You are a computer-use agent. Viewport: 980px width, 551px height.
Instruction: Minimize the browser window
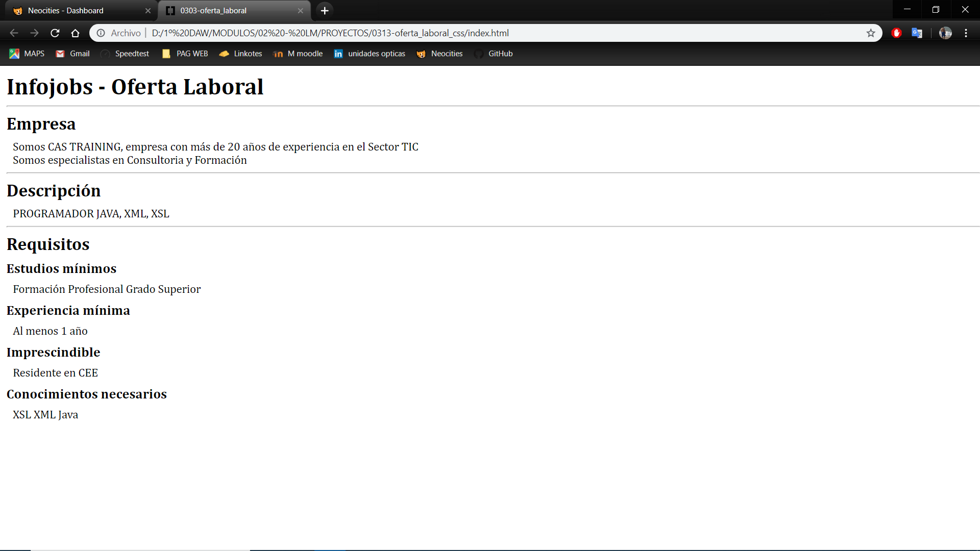tap(907, 10)
